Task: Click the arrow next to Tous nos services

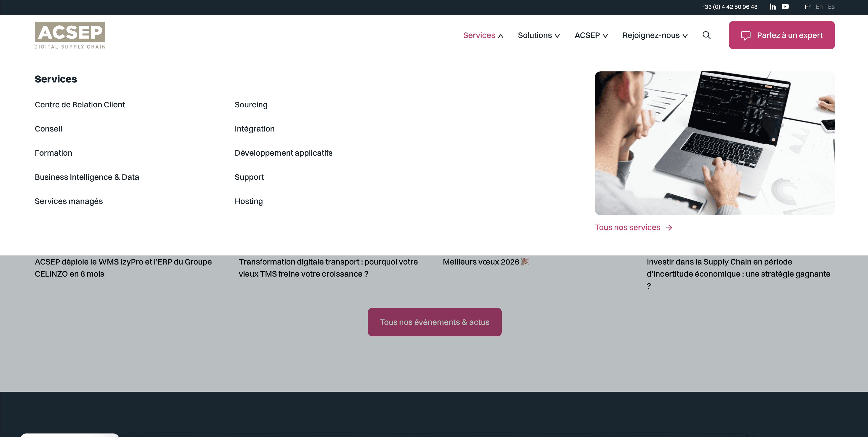Action: (669, 228)
